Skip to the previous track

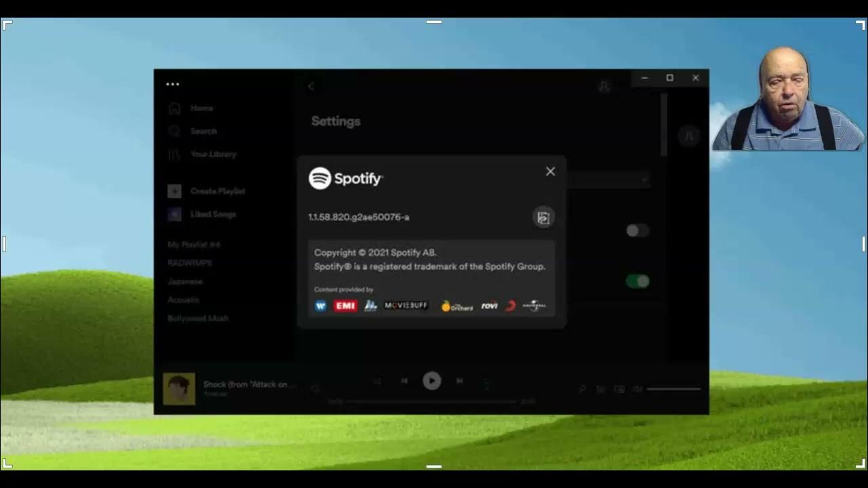[404, 381]
